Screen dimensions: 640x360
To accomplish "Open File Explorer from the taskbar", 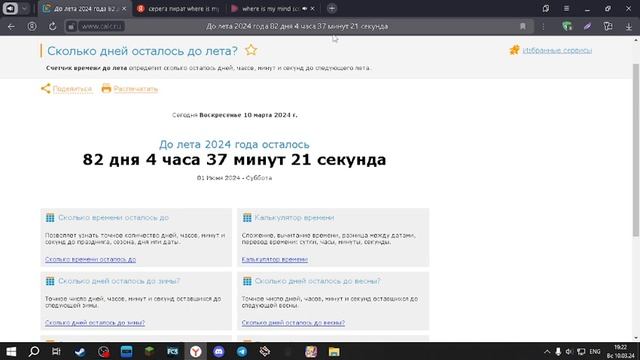I will pos(334,351).
